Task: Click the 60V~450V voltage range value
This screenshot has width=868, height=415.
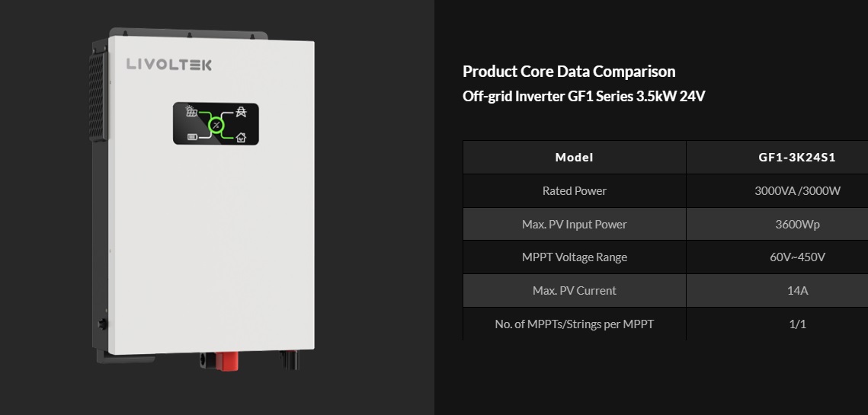Action: point(798,257)
